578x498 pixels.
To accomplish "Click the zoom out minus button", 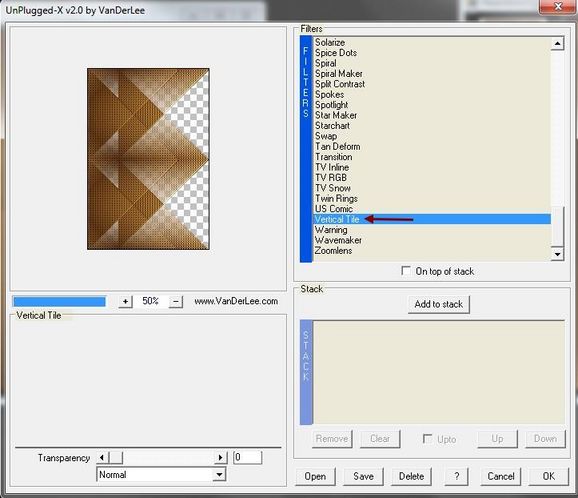I will point(176,302).
